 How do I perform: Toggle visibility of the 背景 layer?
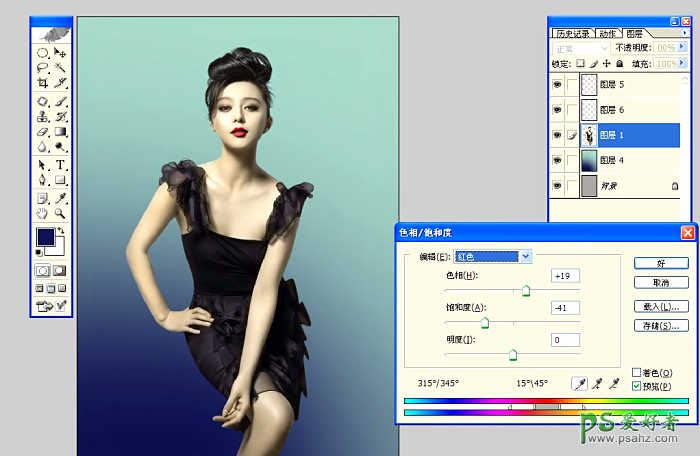[557, 185]
